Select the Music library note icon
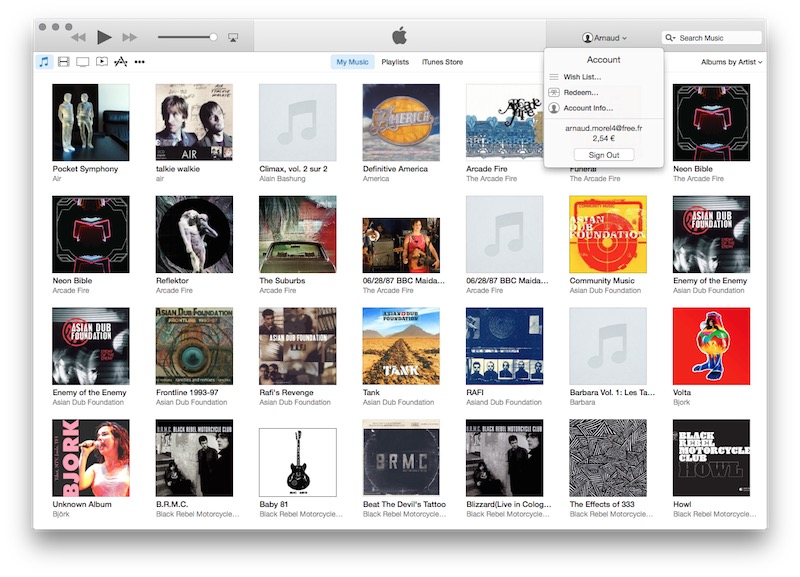The image size is (800, 577). point(44,62)
